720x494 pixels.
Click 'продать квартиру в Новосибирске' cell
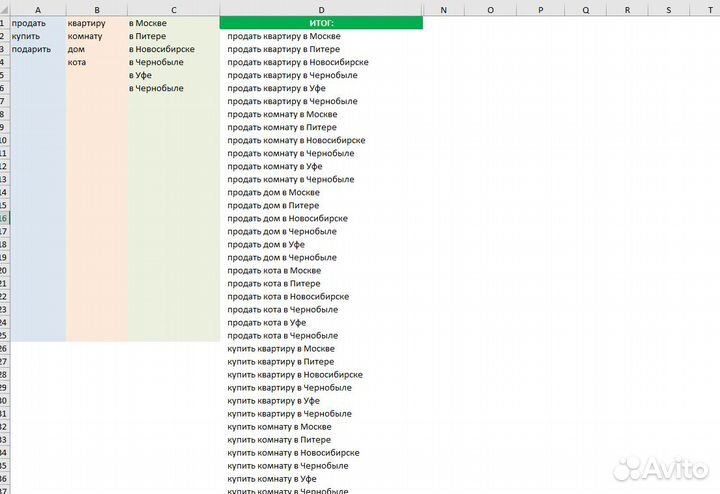point(321,62)
